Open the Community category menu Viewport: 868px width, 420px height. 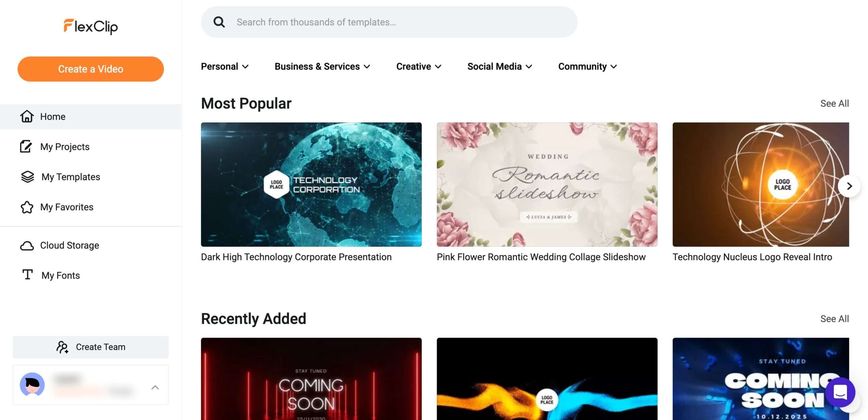pos(587,66)
